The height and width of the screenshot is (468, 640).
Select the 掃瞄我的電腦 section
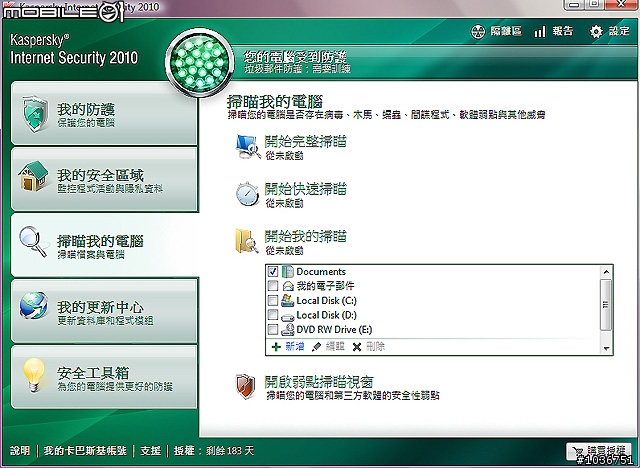coord(104,245)
